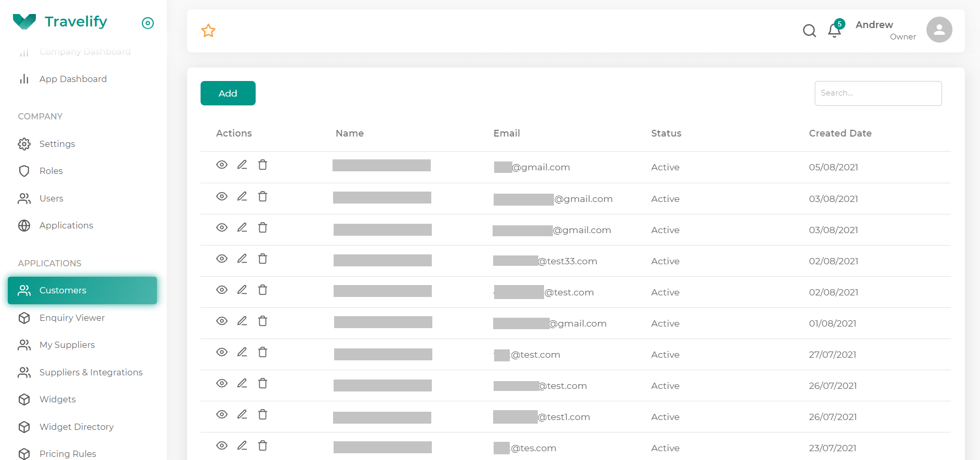Click the Add button

pos(228,93)
